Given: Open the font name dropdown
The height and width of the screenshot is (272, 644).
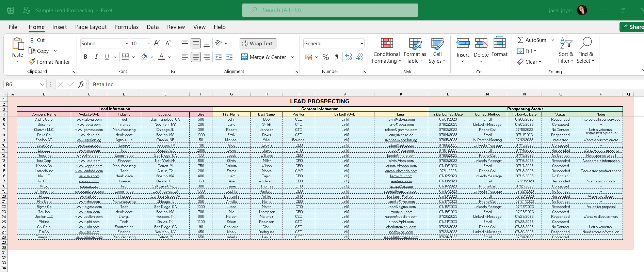Looking at the screenshot, I should coord(127,44).
